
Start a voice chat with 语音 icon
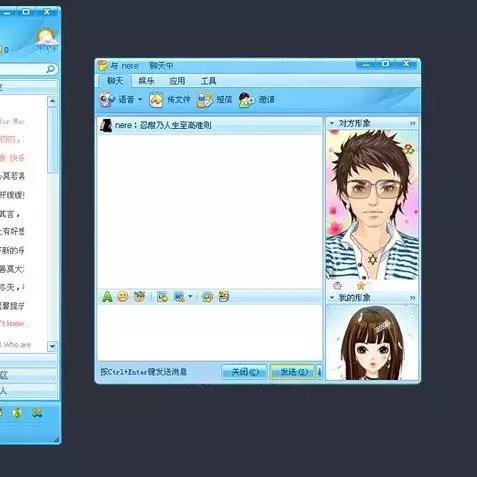point(107,99)
